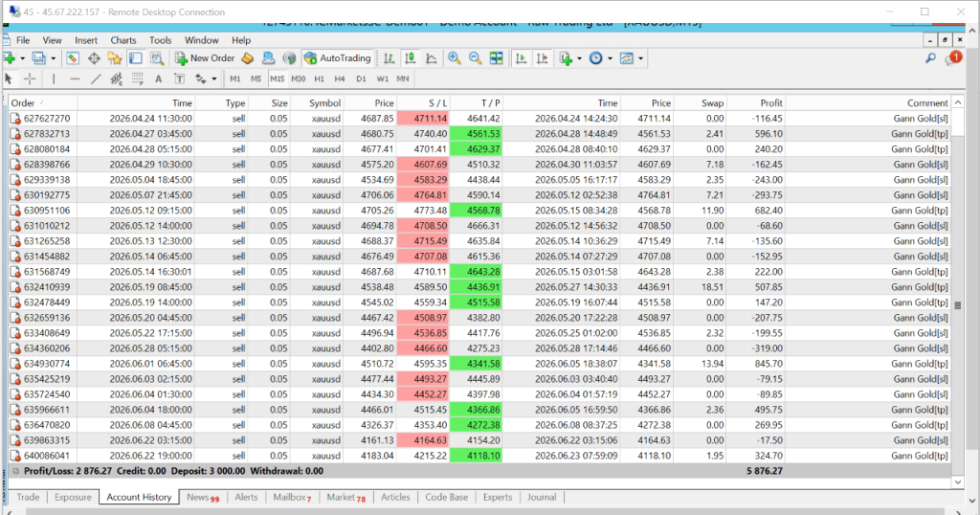Toggle Chart Shift
Screen dimensions: 980x515
[542, 58]
